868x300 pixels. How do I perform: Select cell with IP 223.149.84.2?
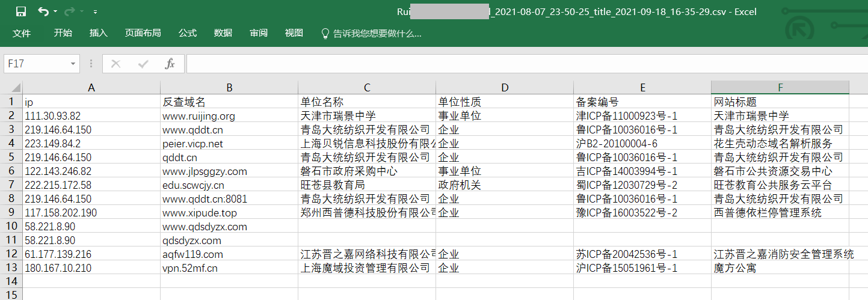point(91,143)
